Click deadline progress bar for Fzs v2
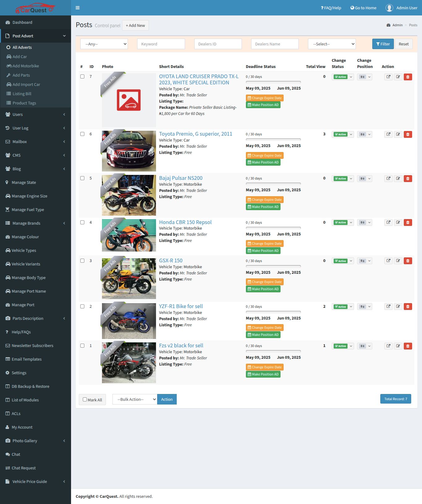This screenshot has width=422, height=504. point(273,351)
